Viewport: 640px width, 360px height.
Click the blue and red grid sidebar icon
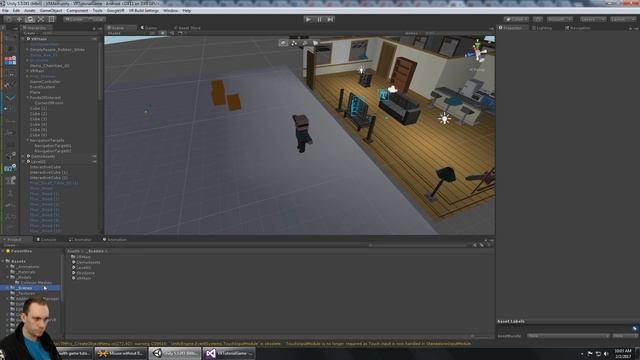click(x=10, y=61)
